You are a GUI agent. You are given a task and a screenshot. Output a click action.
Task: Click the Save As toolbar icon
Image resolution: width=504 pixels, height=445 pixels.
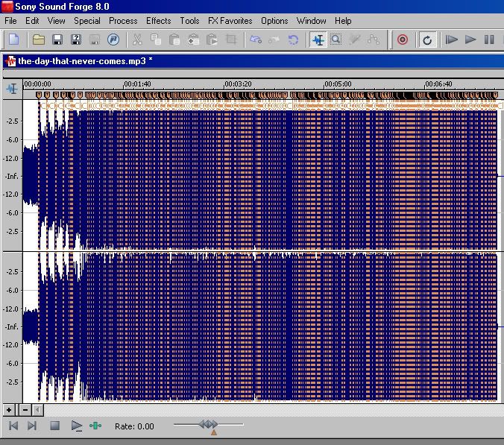coord(76,40)
